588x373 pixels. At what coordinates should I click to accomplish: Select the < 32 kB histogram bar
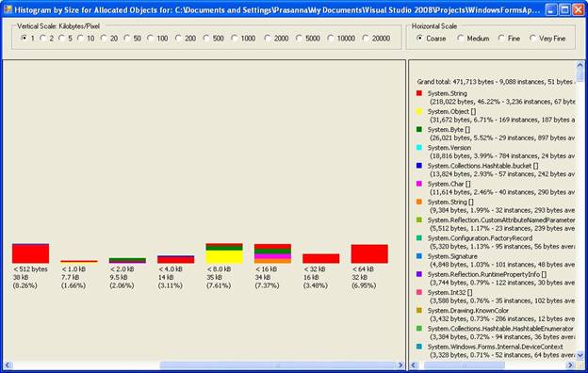pyautogui.click(x=321, y=259)
